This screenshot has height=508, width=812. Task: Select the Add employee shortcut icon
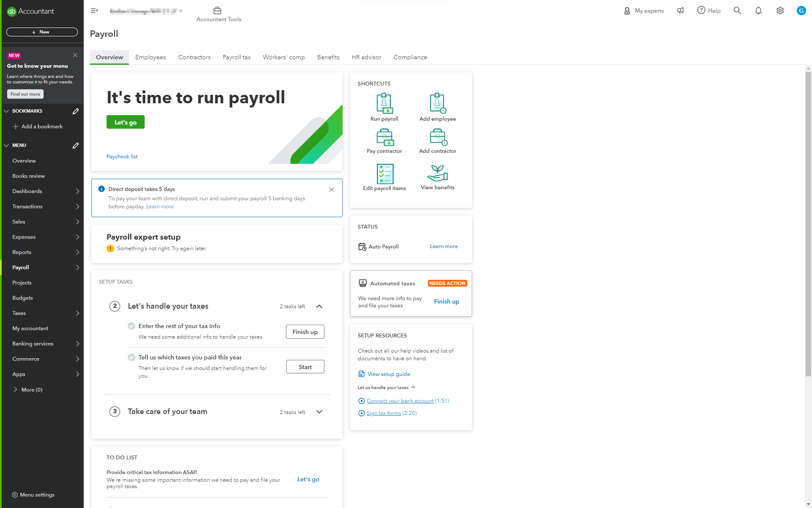[437, 103]
